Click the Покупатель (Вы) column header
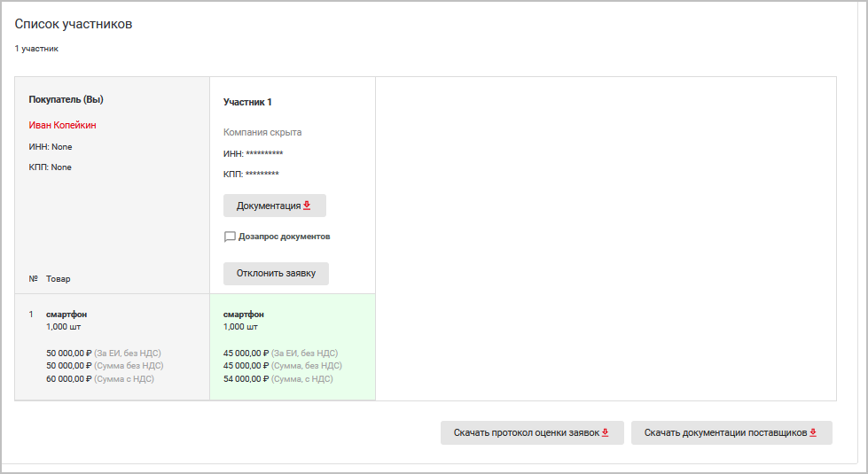 click(73, 99)
